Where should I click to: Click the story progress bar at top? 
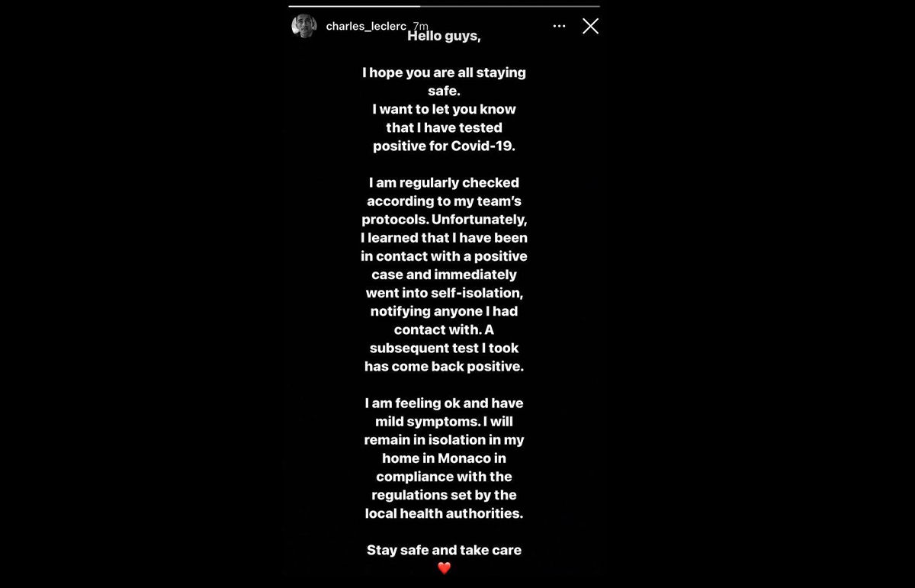click(444, 7)
